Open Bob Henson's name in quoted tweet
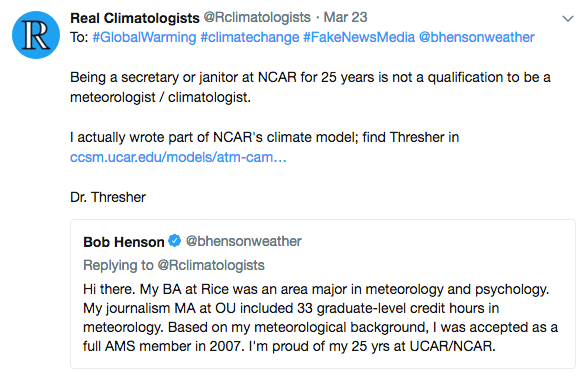 pyautogui.click(x=124, y=242)
